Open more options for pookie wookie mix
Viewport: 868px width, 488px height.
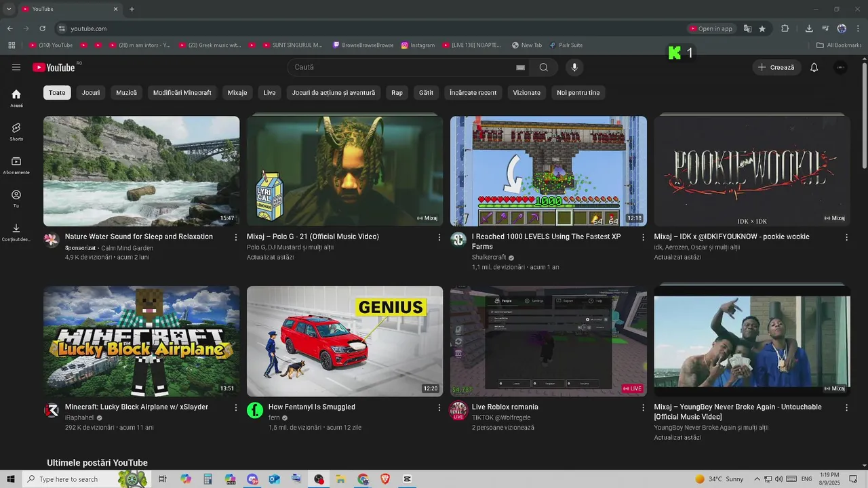tap(846, 237)
